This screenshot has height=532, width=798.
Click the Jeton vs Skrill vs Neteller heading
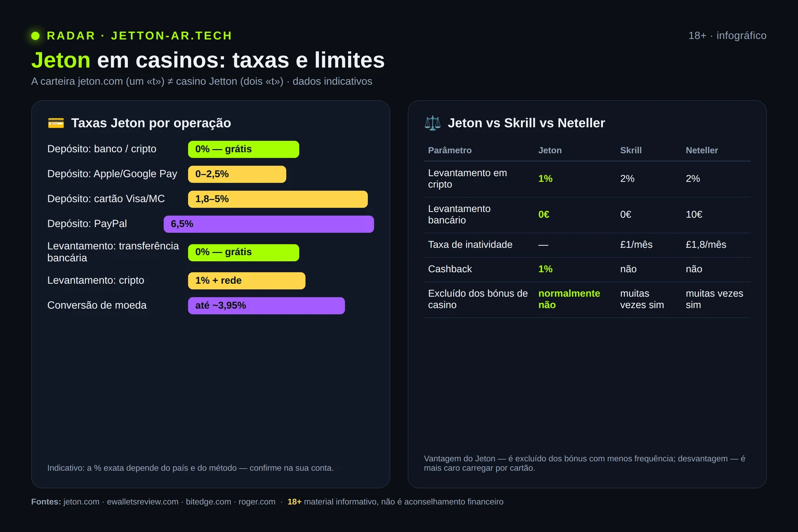(x=526, y=123)
